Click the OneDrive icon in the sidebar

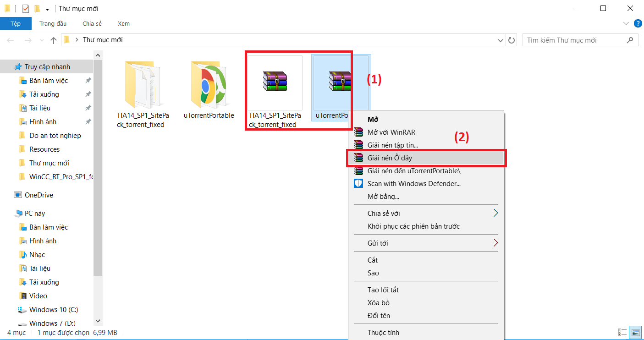tap(18, 195)
